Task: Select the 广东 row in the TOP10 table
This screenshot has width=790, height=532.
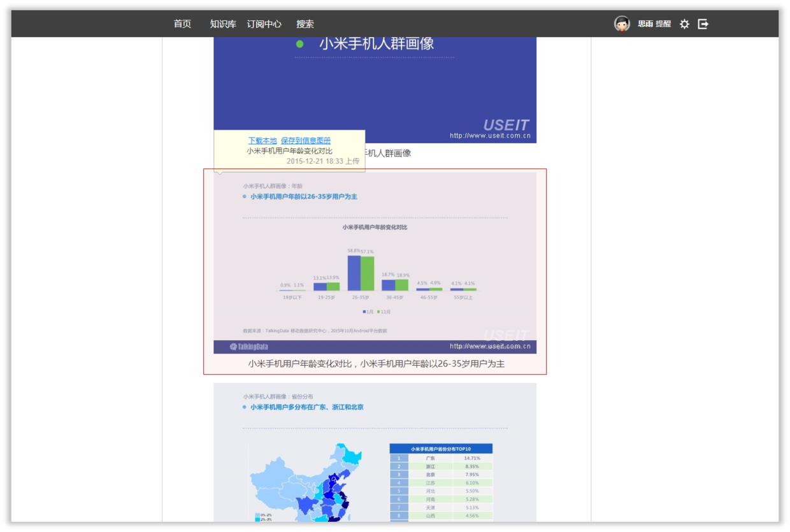Action: (x=438, y=459)
